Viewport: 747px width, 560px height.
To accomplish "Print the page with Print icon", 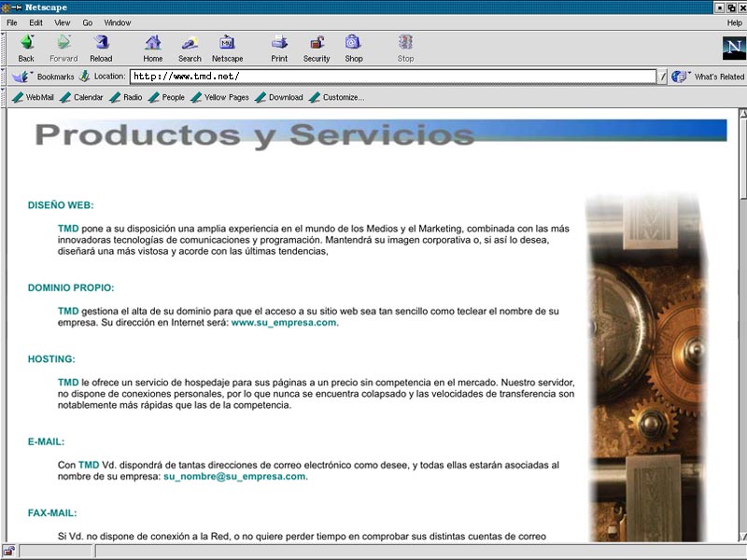I will click(279, 42).
